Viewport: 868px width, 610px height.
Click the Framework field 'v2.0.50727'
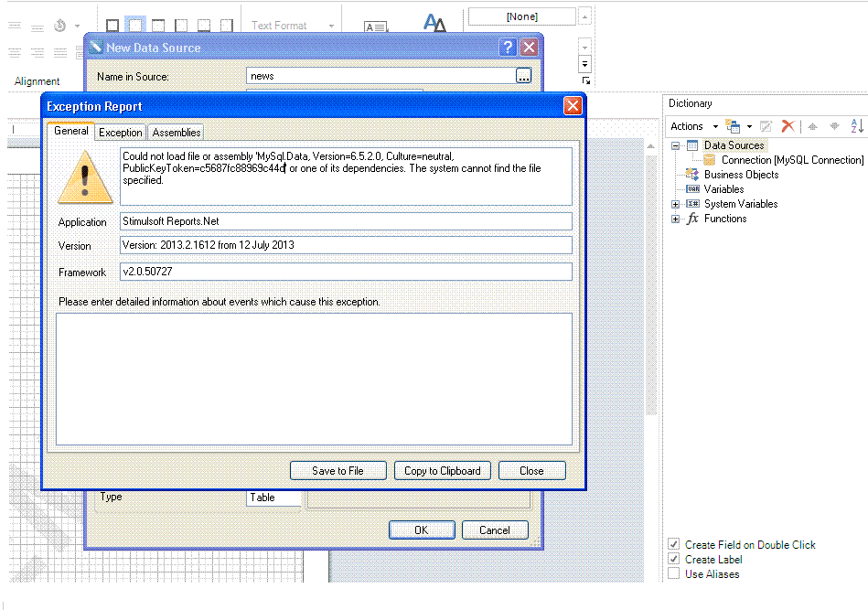[346, 272]
